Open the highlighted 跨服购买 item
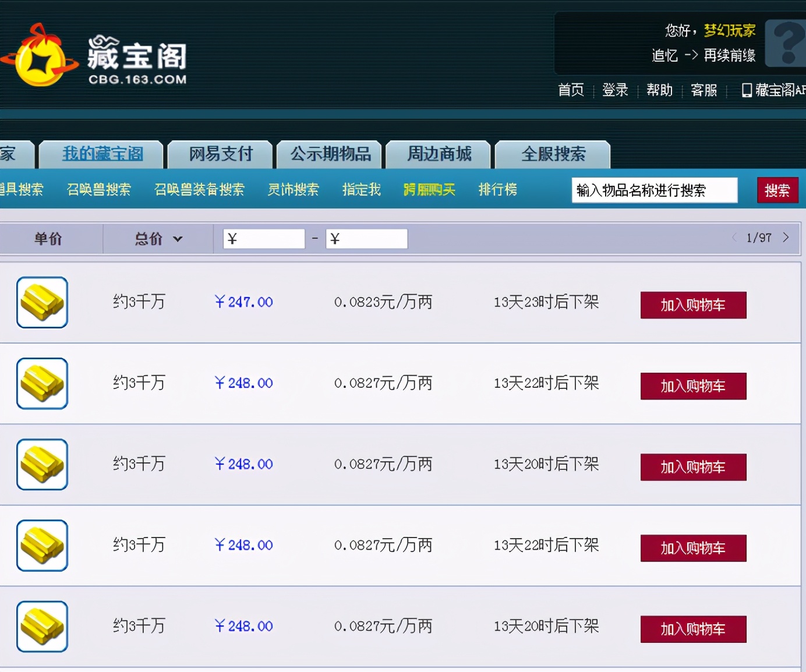Image resolution: width=806 pixels, height=672 pixels. click(x=429, y=189)
